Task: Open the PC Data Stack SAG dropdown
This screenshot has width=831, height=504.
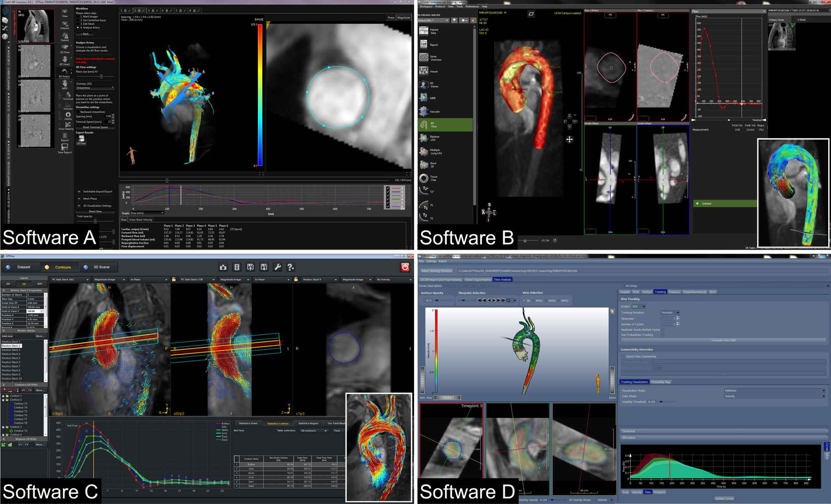Action: click(x=70, y=280)
